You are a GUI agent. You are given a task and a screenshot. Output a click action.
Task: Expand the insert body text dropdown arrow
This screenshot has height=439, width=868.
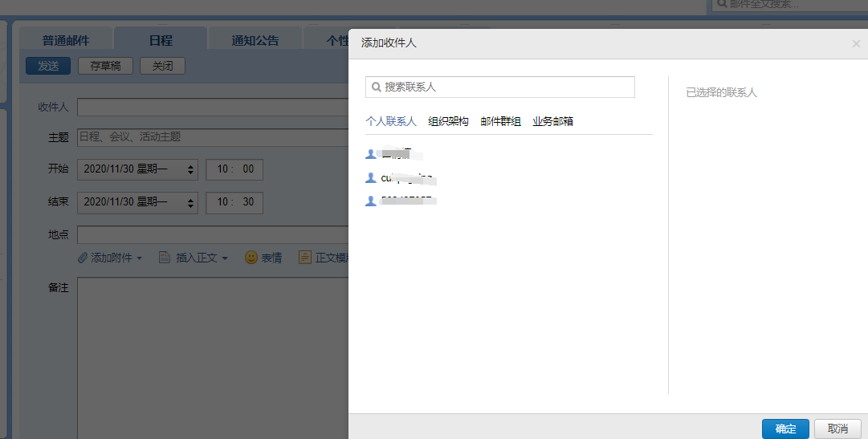(x=225, y=258)
